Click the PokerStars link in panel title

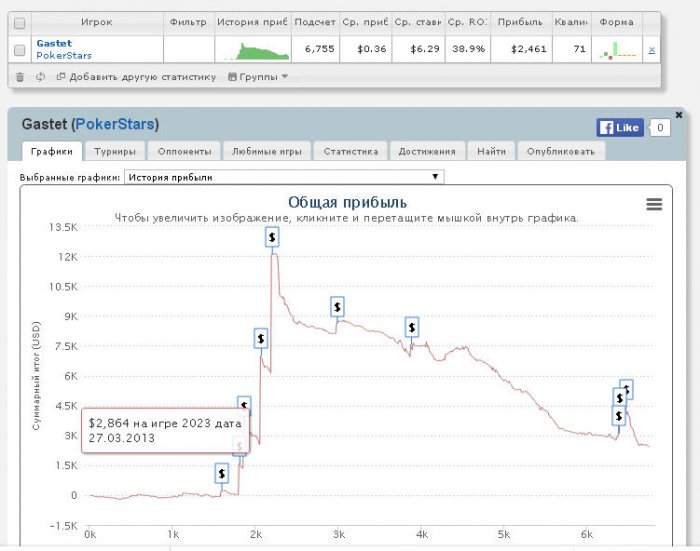115,124
